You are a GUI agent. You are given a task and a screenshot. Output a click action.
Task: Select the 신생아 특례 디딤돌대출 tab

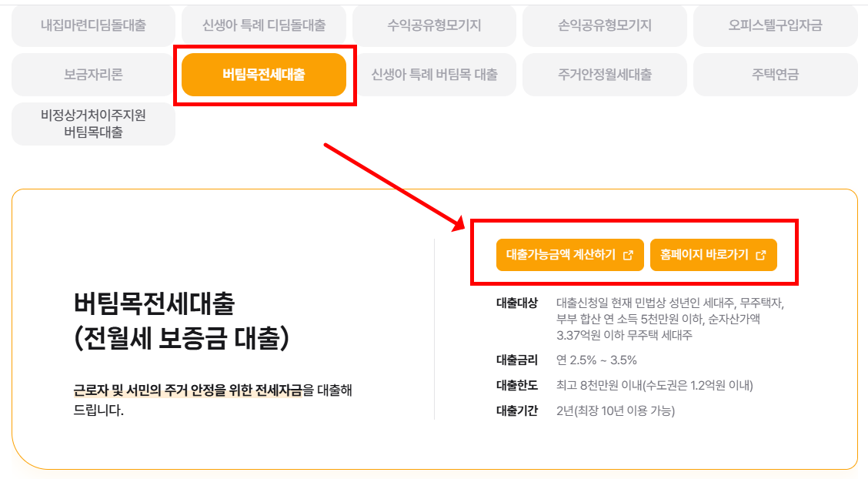[264, 25]
